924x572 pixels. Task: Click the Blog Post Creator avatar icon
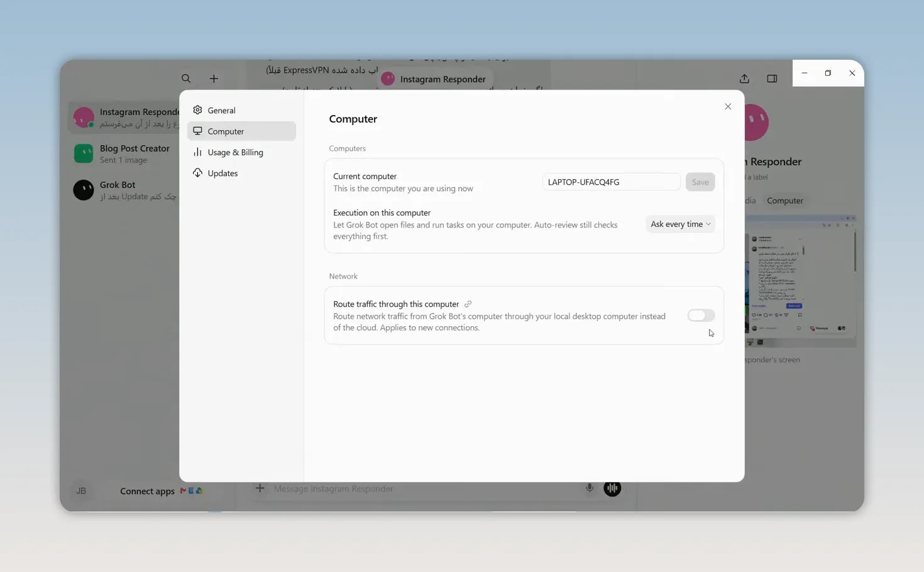coord(84,153)
